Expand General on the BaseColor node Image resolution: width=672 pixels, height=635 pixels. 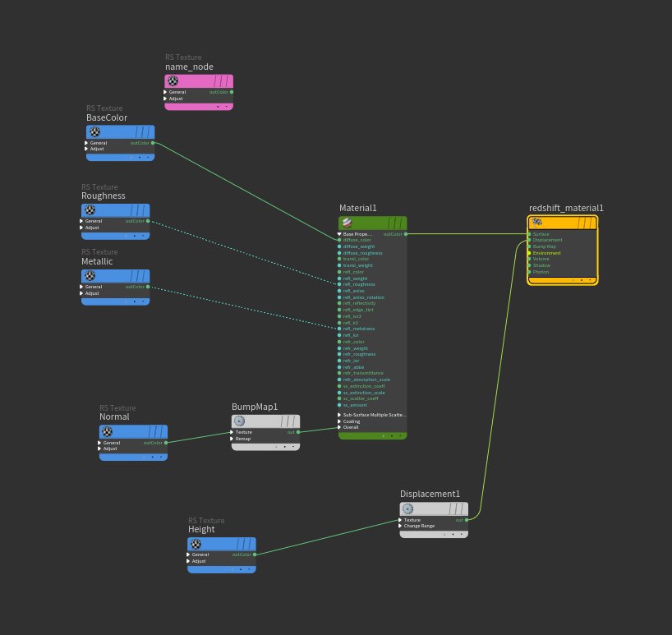click(x=86, y=143)
